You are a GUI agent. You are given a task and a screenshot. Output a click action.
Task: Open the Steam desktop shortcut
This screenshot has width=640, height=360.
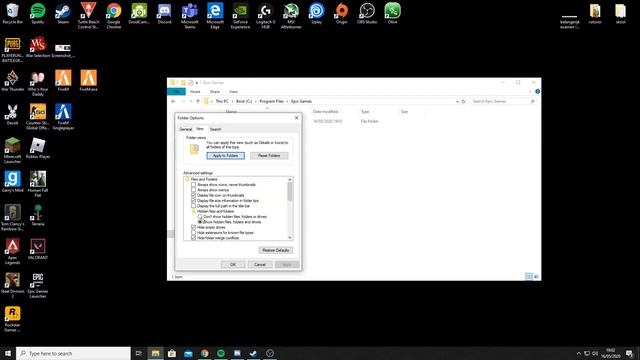63,13
